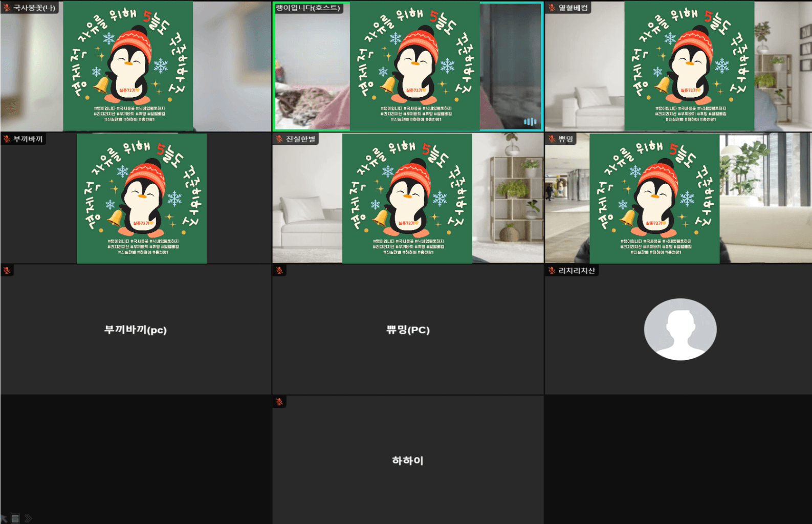Click the 리치리치산 default profile avatar
This screenshot has height=524, width=812.
tap(680, 329)
